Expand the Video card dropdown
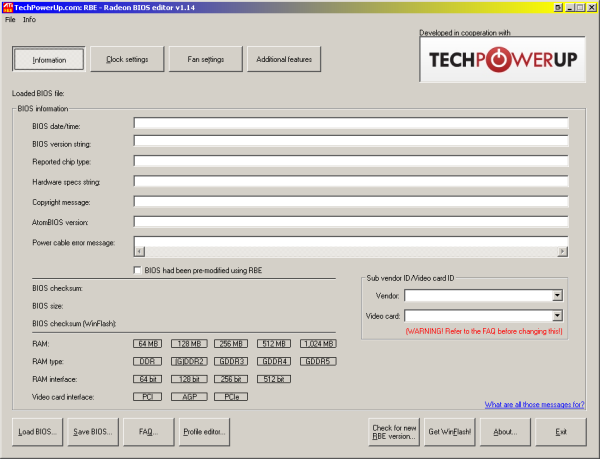This screenshot has width=600, height=459. (x=558, y=316)
